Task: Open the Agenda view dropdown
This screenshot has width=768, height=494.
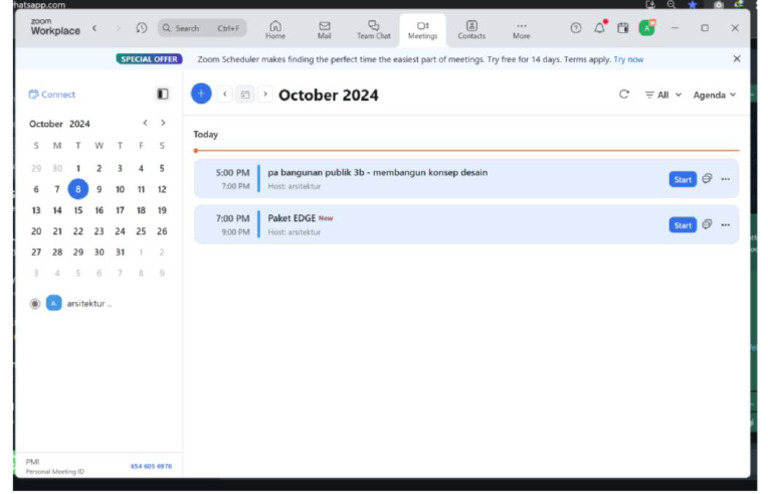Action: pos(714,94)
